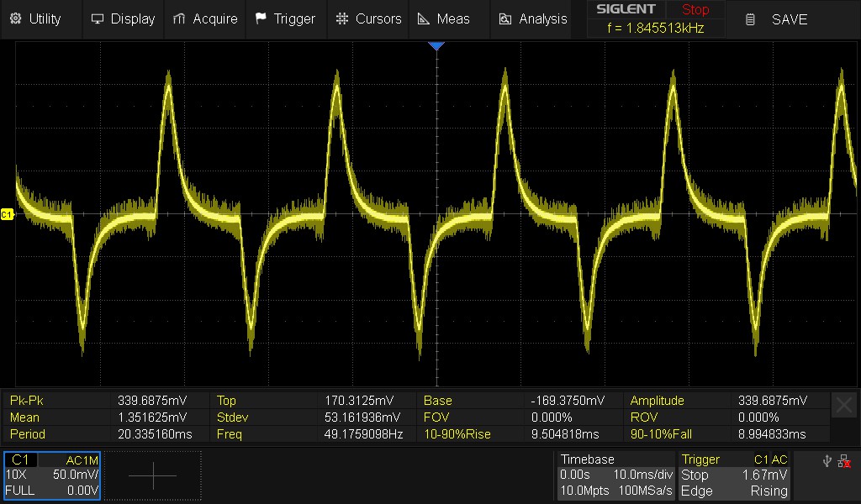Open the Display menu
The height and width of the screenshot is (504, 861).
123,18
